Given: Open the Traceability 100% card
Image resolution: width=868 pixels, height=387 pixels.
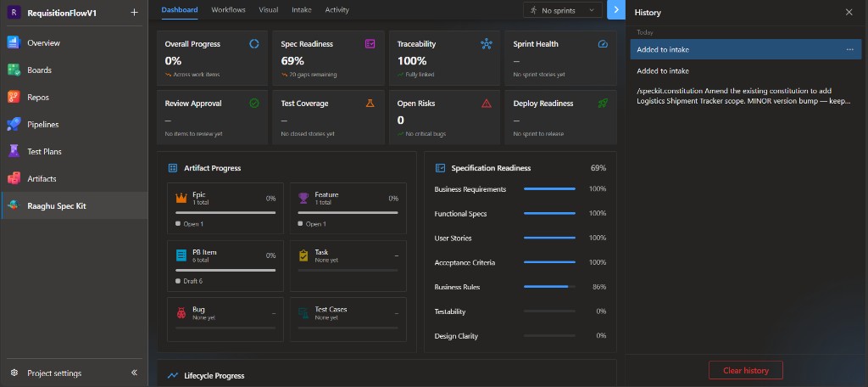Looking at the screenshot, I should click(444, 58).
